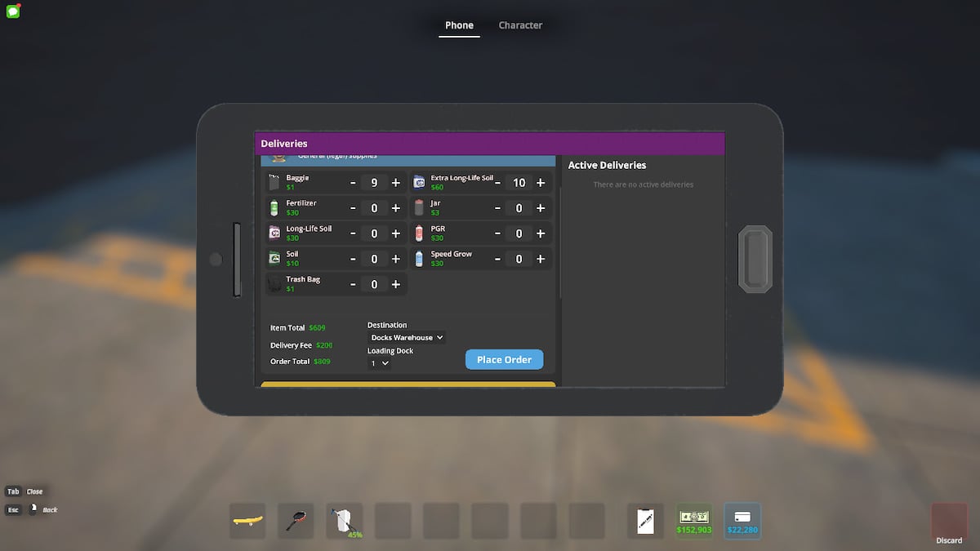
Task: Add one Fertilizer to the order
Action: (396, 208)
